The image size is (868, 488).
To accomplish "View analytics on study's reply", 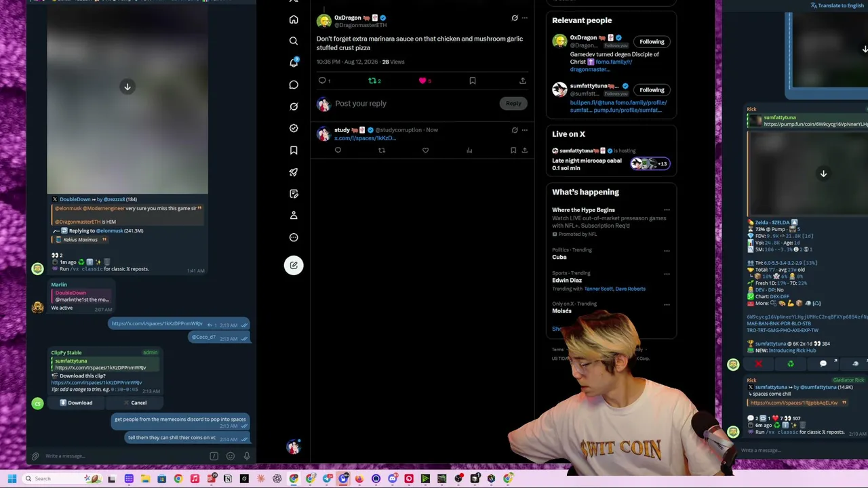I will (469, 150).
